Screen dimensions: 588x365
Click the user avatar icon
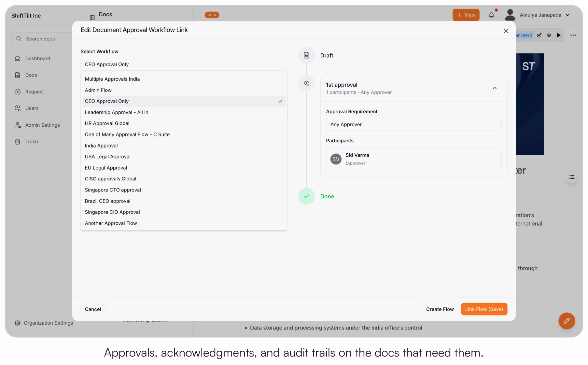(510, 15)
